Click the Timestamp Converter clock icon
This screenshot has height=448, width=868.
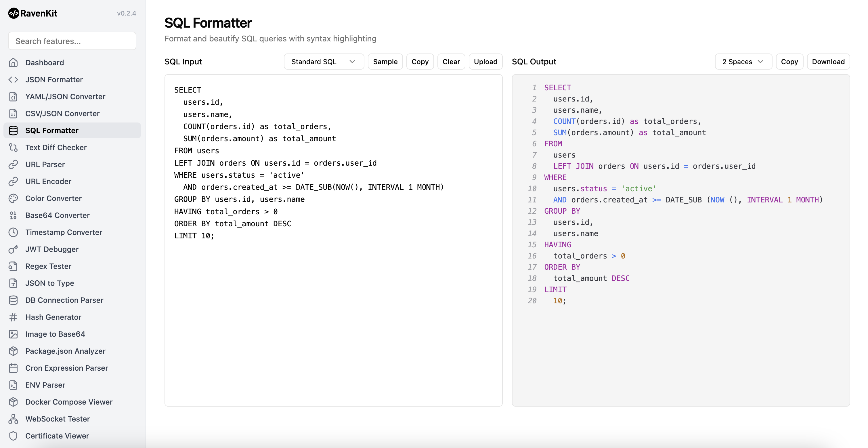[x=13, y=232]
